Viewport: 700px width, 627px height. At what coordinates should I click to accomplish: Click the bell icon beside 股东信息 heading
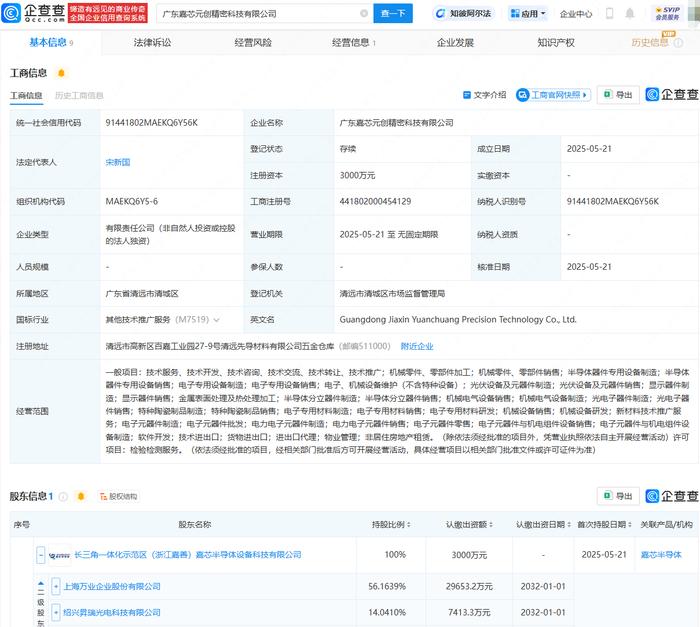(x=81, y=496)
